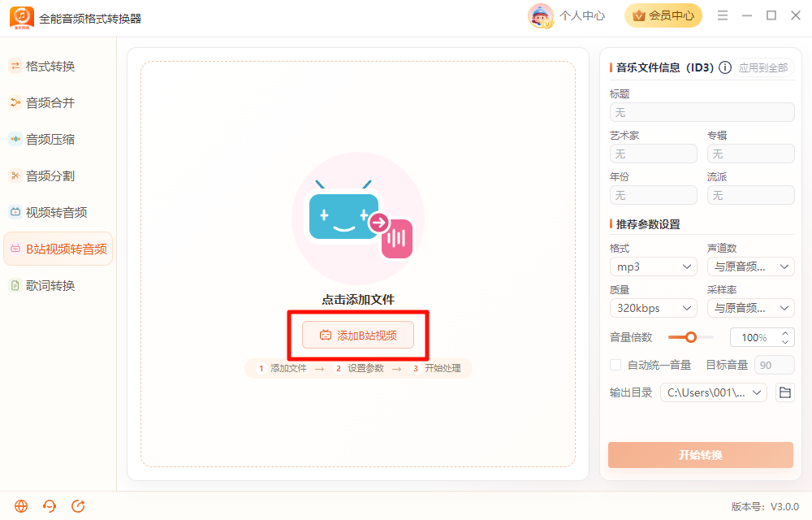This screenshot has height=520, width=812.
Task: Open the 音频分割 sidebar section
Action: coord(50,176)
